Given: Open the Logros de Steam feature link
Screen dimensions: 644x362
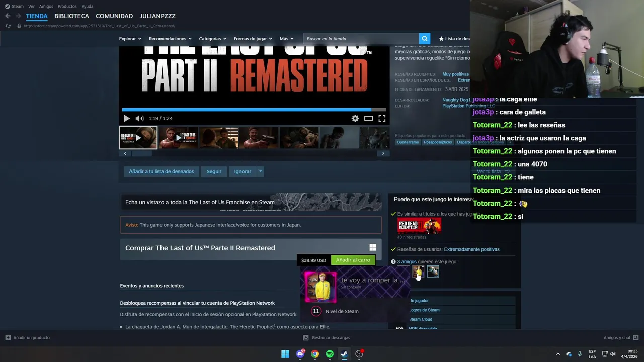Looking at the screenshot, I should tap(424, 310).
